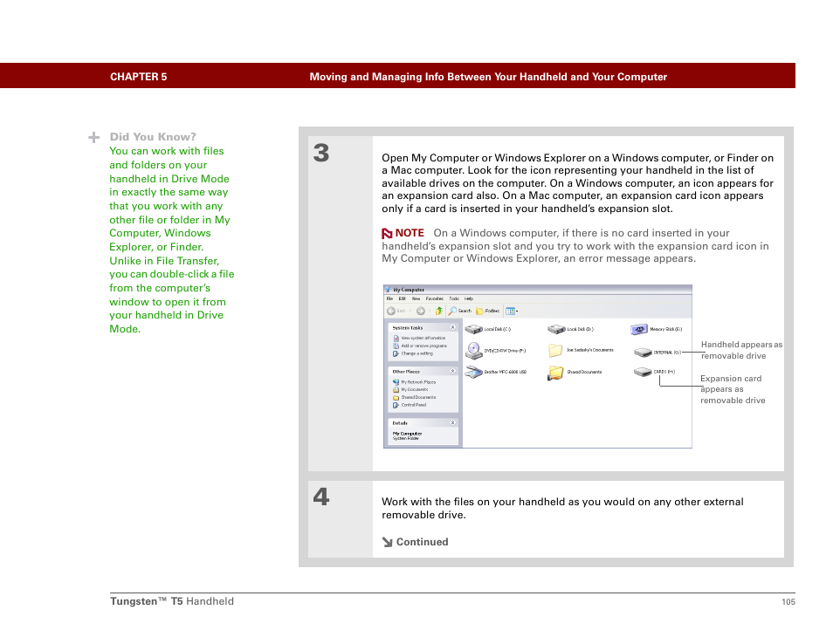The height and width of the screenshot is (644, 833).
Task: Click the Search magnifier toolbar button
Action: pos(460,312)
